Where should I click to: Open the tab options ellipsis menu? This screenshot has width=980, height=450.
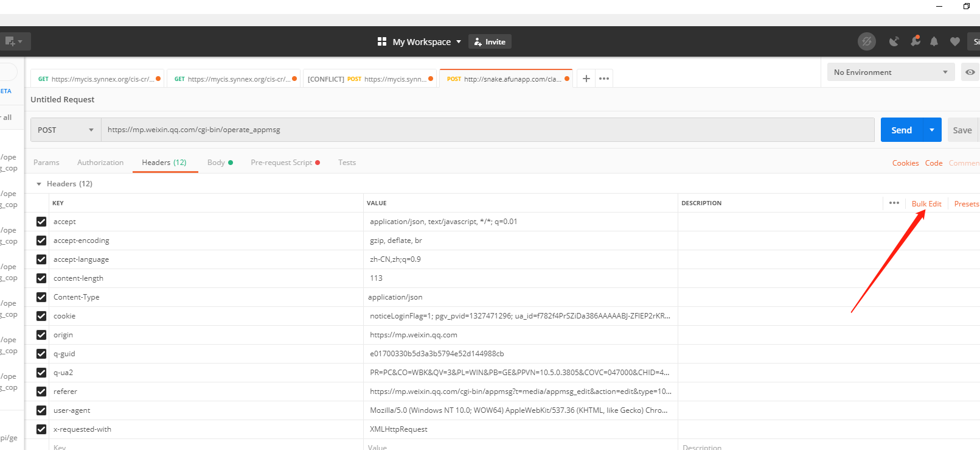[604, 79]
